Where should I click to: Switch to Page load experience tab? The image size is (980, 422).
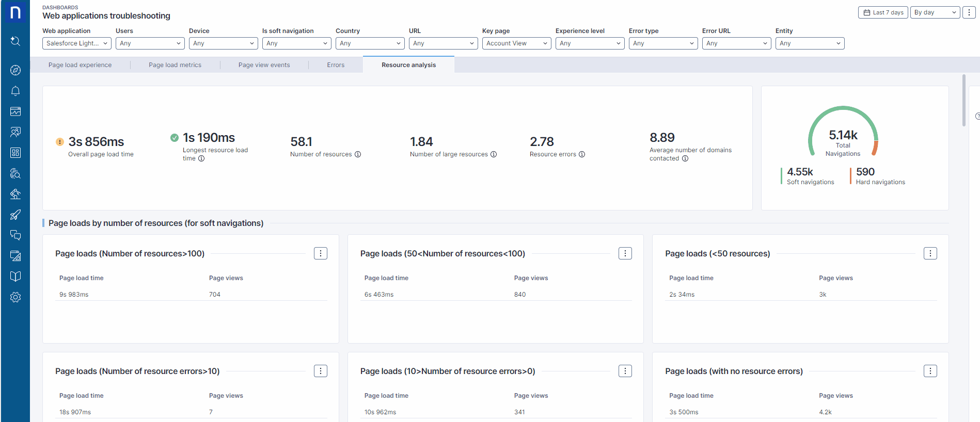tap(80, 65)
